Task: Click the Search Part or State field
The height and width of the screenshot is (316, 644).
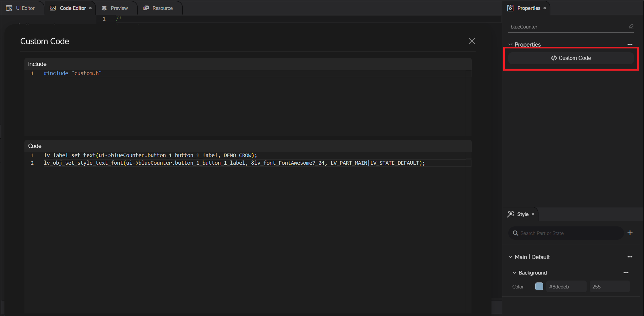Action: click(x=566, y=233)
